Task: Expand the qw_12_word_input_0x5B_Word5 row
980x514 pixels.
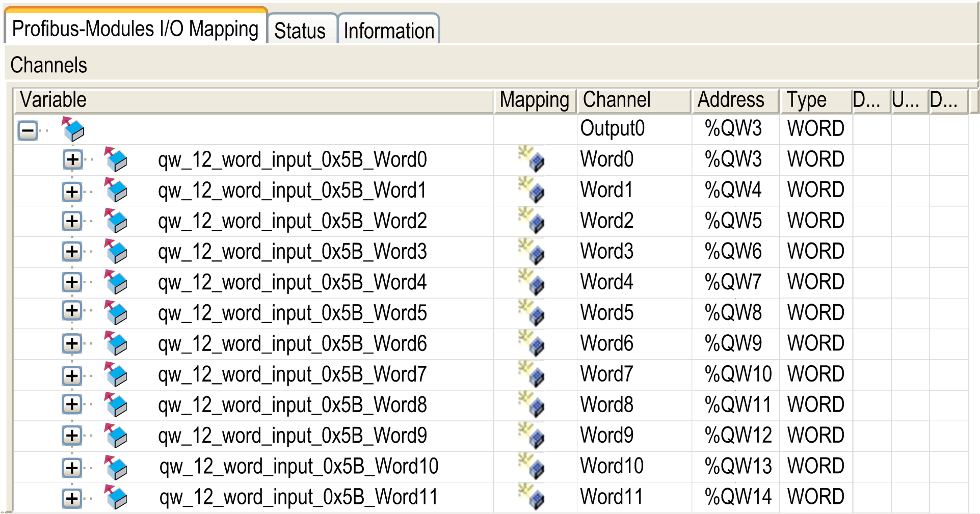Action: 72,311
